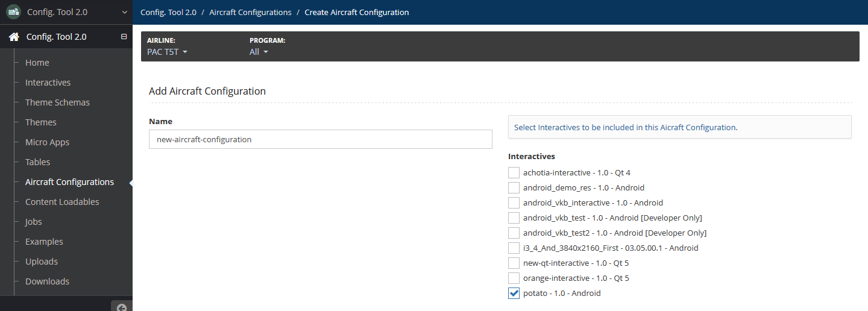
Task: Open Content Loadables in sidebar
Action: click(x=62, y=202)
